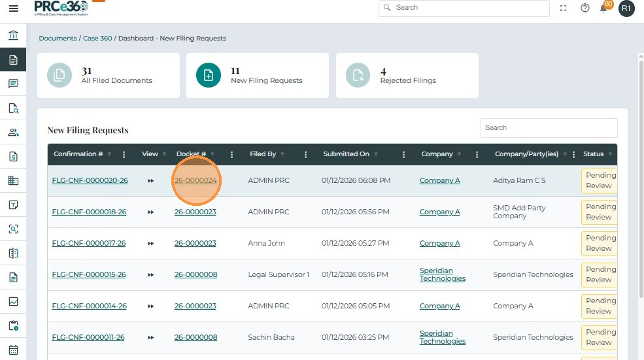
Task: Sort by Confirmation # column header
Action: point(78,154)
